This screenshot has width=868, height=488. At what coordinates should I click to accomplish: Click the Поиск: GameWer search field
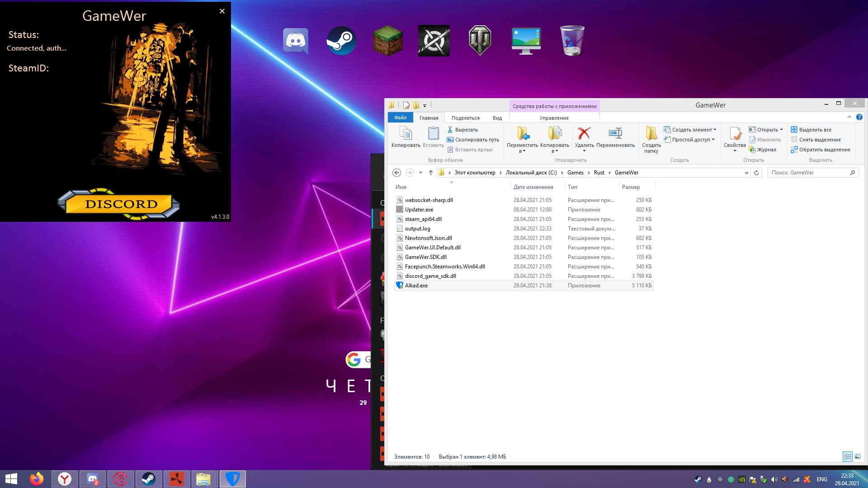pyautogui.click(x=813, y=173)
